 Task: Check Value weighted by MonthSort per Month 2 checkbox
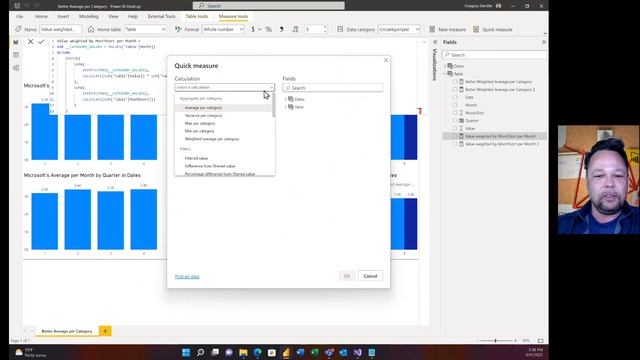(x=455, y=144)
